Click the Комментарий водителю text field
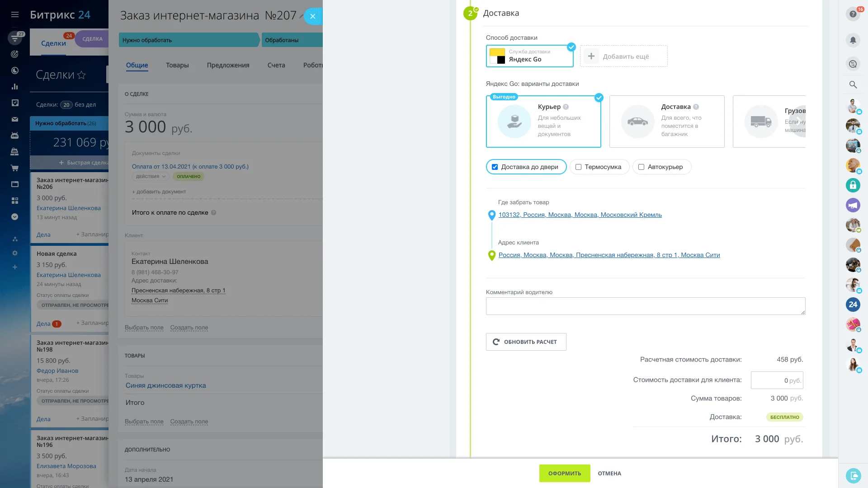The height and width of the screenshot is (488, 868). (x=645, y=306)
